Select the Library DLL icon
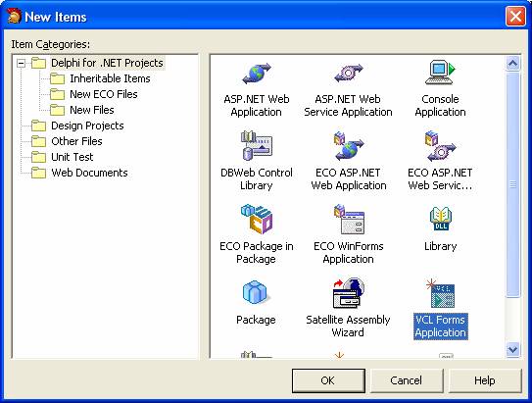Screen dimensions: 532x403 point(440,219)
